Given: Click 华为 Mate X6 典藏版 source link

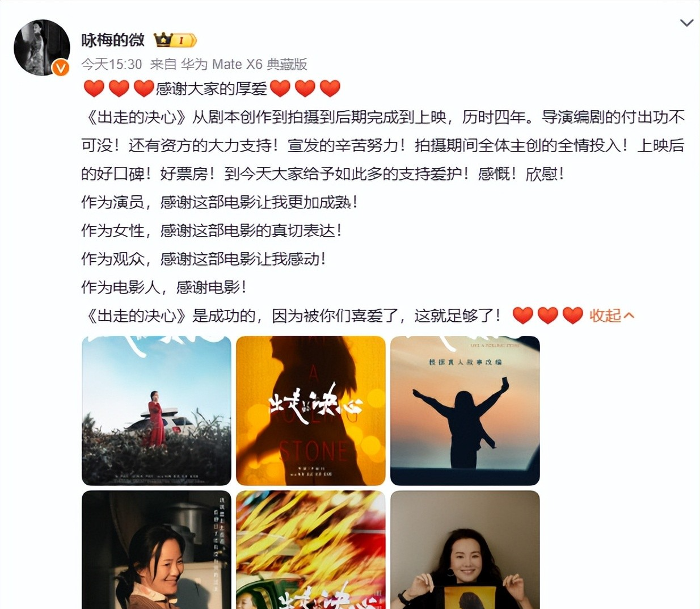Looking at the screenshot, I should pyautogui.click(x=244, y=64).
